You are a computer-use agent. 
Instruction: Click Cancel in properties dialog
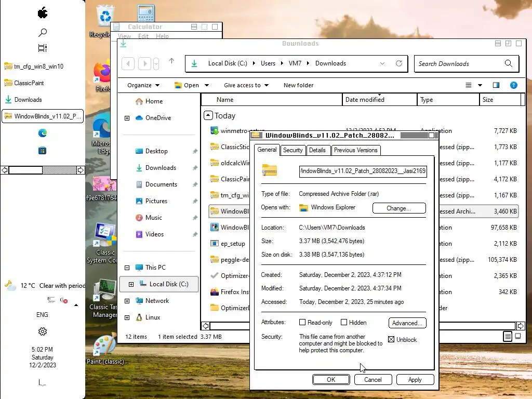[373, 380]
